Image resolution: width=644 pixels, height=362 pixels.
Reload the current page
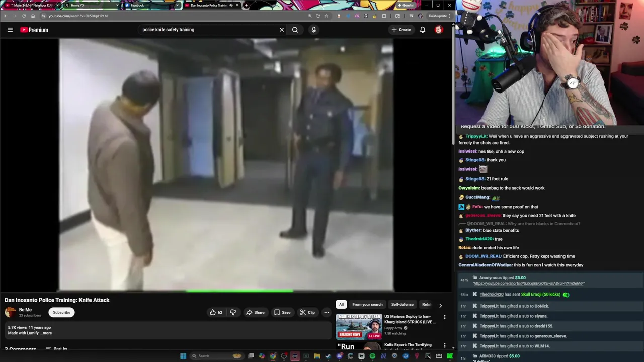(24, 16)
